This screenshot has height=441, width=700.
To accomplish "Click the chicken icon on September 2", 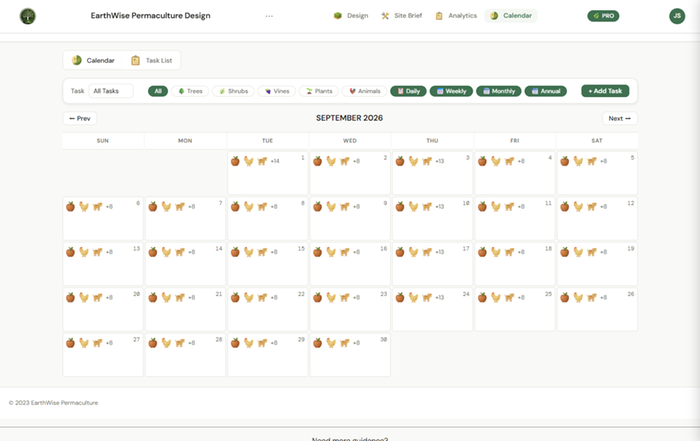I will coord(331,161).
